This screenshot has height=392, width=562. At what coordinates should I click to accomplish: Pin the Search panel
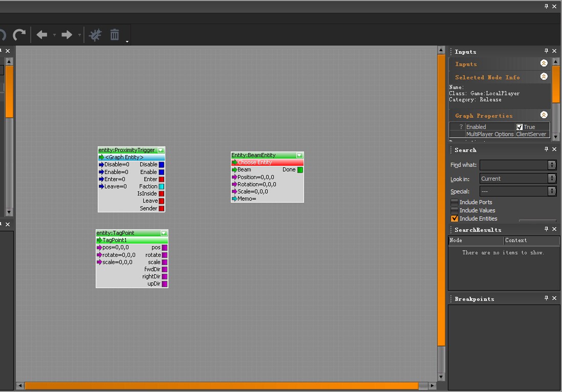pyautogui.click(x=546, y=149)
